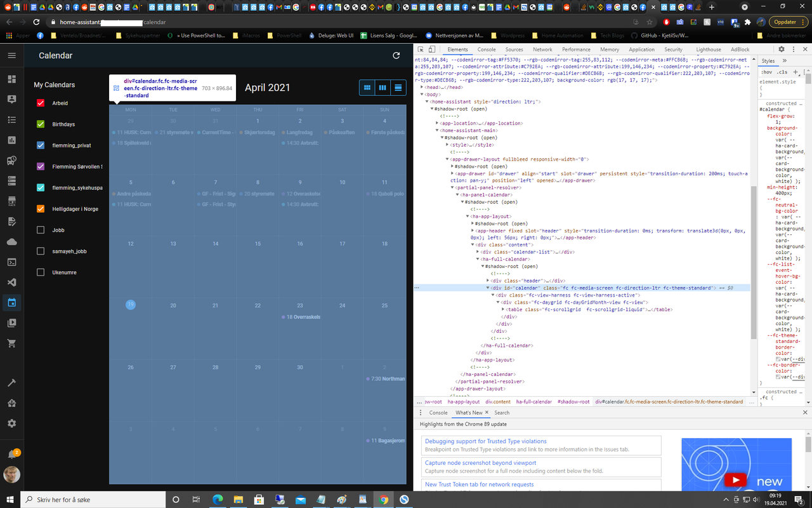
Task: Activate DevTools inspect element picker
Action: click(x=421, y=50)
